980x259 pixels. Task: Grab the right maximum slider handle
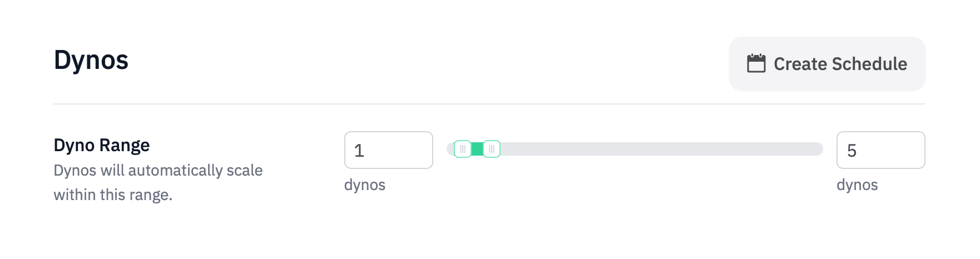pos(492,149)
